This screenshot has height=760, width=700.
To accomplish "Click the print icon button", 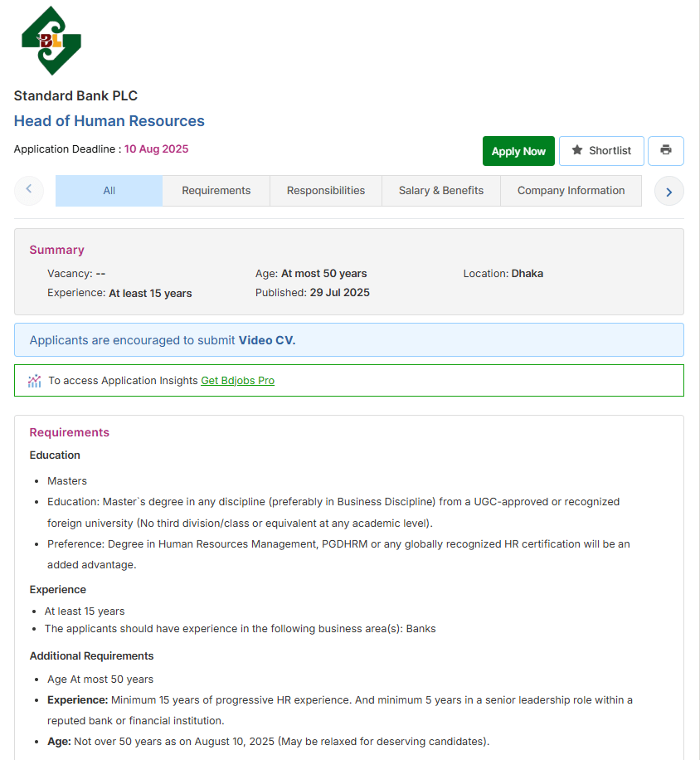I will (666, 151).
